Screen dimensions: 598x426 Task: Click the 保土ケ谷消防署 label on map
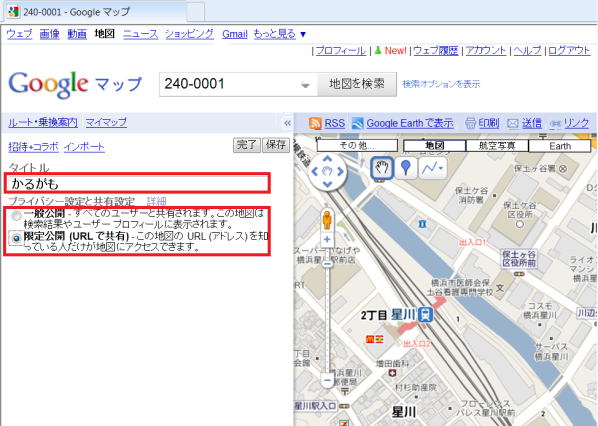[471, 195]
